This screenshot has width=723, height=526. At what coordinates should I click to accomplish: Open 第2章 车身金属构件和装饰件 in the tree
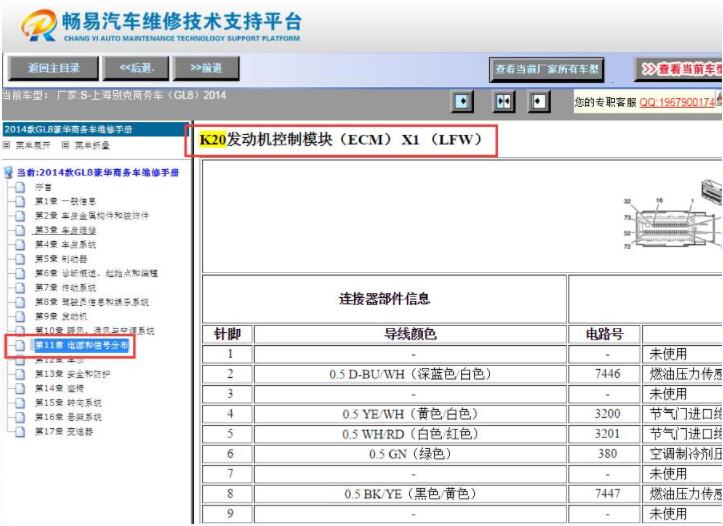click(x=92, y=216)
